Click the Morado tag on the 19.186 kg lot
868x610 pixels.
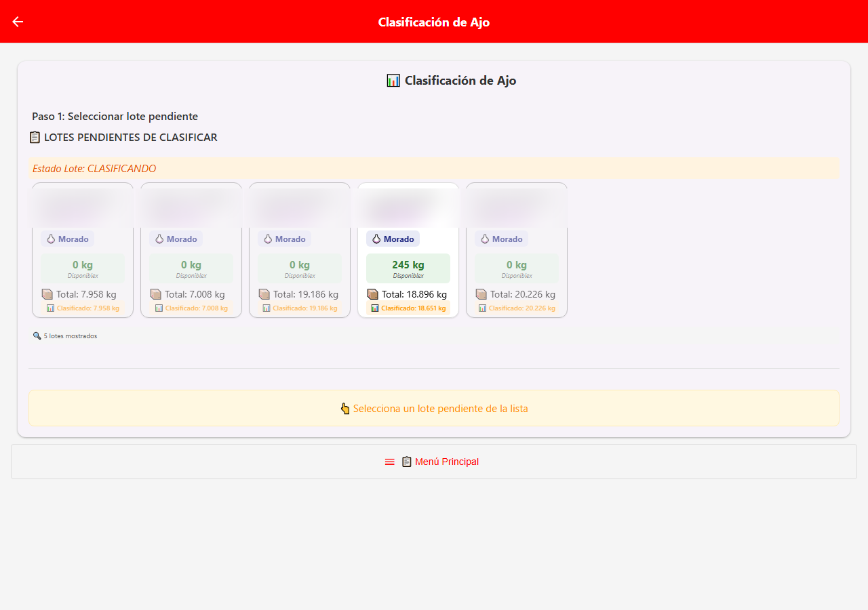284,239
